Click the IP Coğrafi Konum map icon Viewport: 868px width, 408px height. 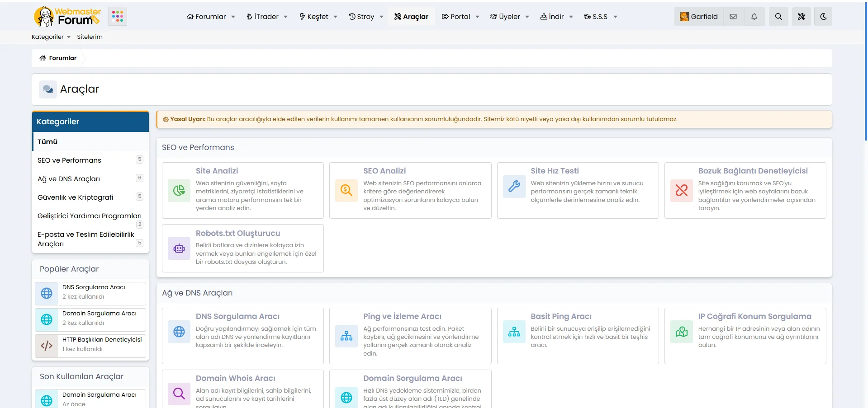coord(681,332)
